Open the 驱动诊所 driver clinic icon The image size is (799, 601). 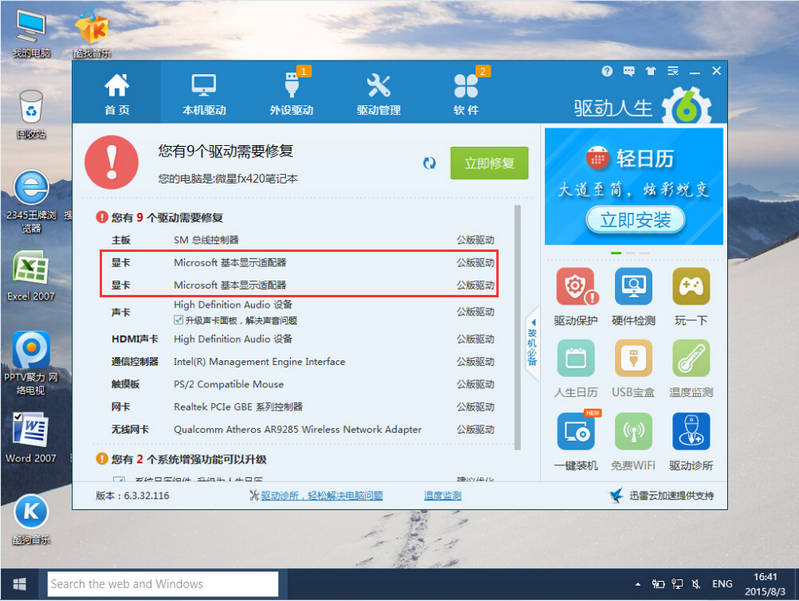[x=691, y=441]
